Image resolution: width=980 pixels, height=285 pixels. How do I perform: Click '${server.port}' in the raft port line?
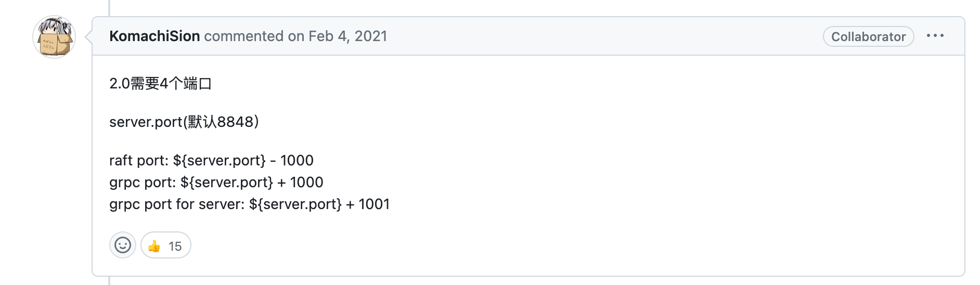[x=220, y=160]
